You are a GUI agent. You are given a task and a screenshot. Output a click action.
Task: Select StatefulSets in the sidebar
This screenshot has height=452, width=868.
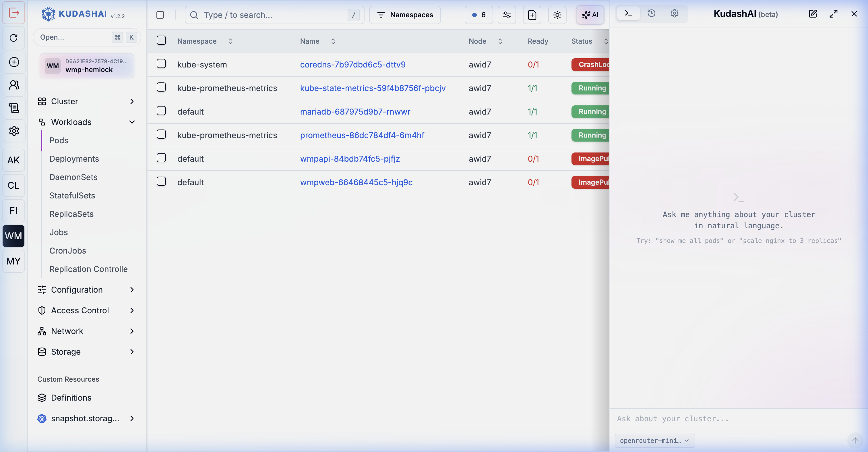coord(72,196)
